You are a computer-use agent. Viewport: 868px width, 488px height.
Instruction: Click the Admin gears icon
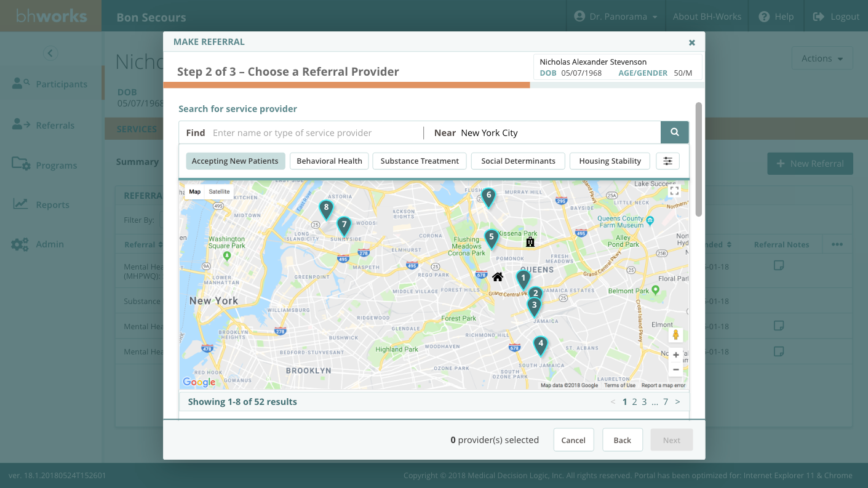(20, 244)
